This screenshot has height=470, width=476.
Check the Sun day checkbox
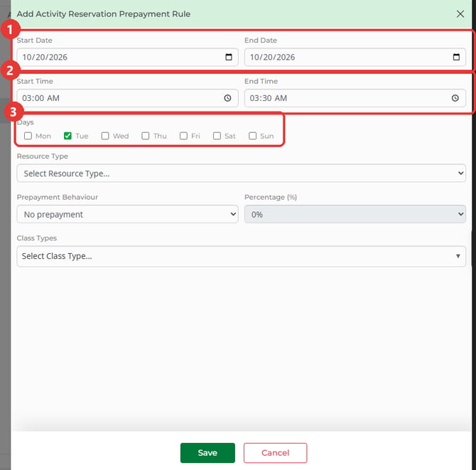coord(253,136)
